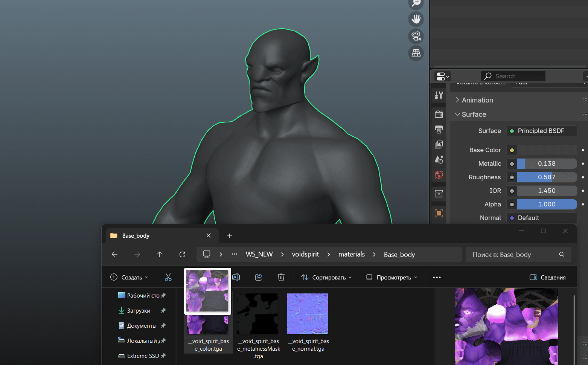Image resolution: width=588 pixels, height=365 pixels.
Task: Open the World properties globe icon
Action: click(439, 175)
